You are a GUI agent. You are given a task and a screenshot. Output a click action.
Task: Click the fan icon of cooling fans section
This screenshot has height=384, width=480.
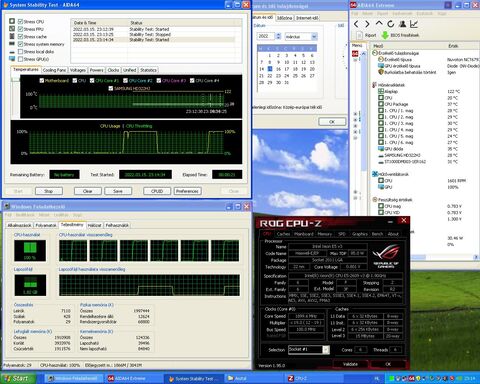point(375,174)
